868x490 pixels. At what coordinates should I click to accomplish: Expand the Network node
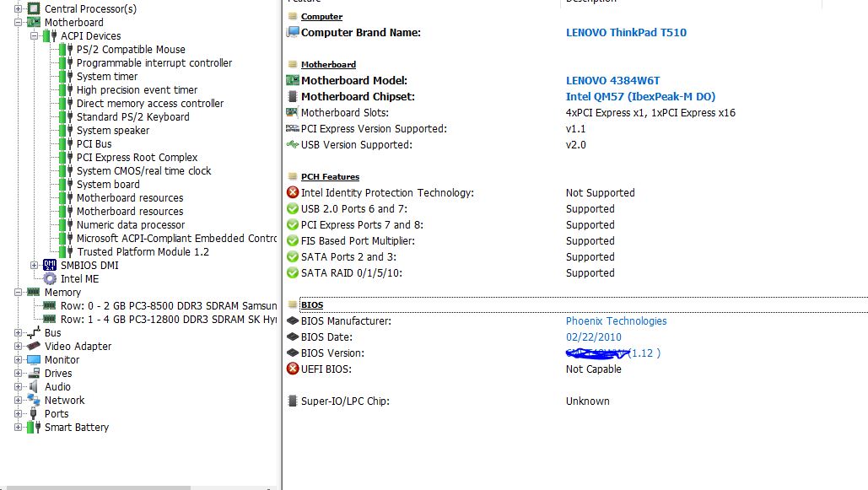[18, 401]
